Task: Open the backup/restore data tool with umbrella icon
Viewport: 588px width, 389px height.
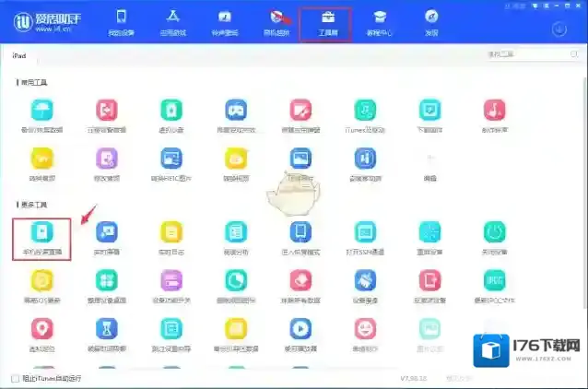Action: [x=42, y=114]
